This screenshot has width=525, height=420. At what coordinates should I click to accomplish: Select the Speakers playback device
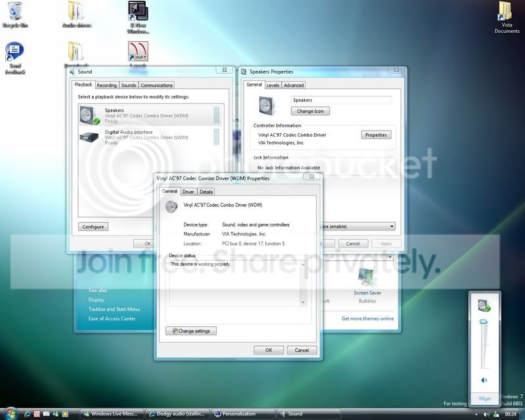(x=150, y=115)
